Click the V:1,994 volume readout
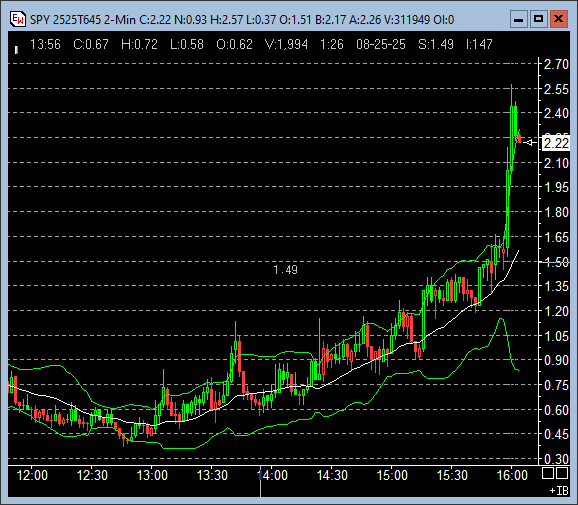The image size is (578, 505). 286,45
